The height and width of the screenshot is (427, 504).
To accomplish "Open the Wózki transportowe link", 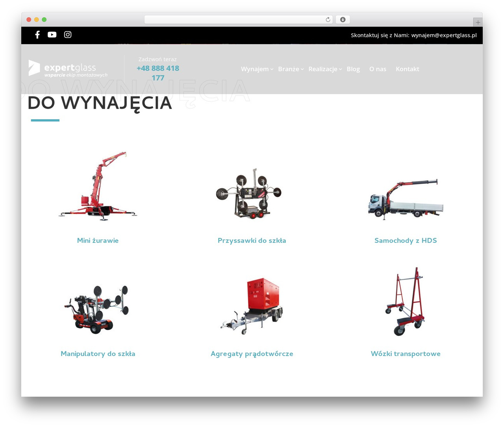I will click(x=406, y=354).
